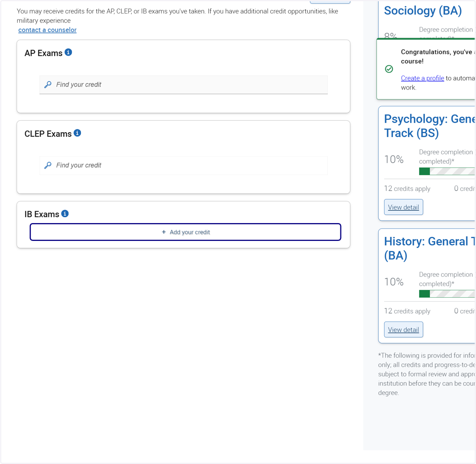
Task: View detail for Psychology General Track
Action: (x=403, y=207)
